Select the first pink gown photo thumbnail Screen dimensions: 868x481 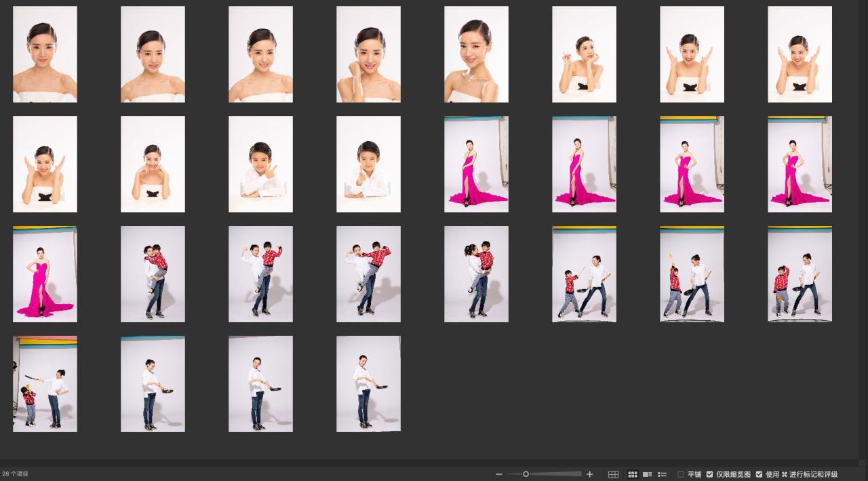point(476,164)
